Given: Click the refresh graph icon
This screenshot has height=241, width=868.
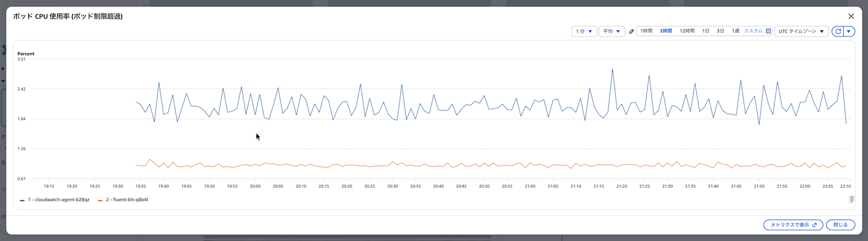Looking at the screenshot, I should pyautogui.click(x=837, y=31).
